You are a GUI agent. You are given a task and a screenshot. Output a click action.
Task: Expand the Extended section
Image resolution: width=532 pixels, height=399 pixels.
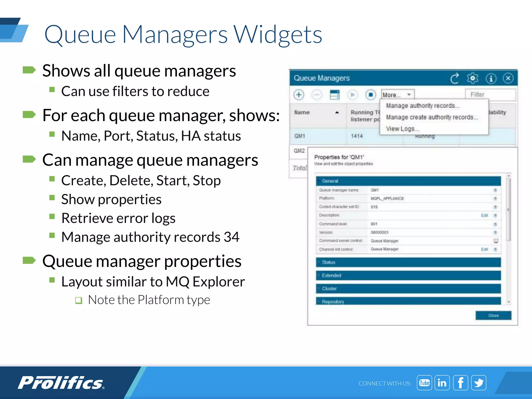(x=408, y=275)
